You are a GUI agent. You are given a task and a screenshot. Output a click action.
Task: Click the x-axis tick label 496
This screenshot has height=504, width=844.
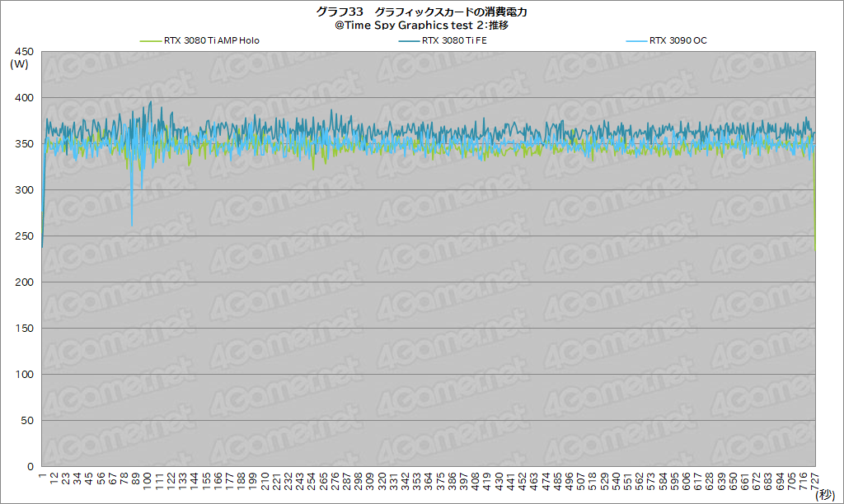(569, 481)
